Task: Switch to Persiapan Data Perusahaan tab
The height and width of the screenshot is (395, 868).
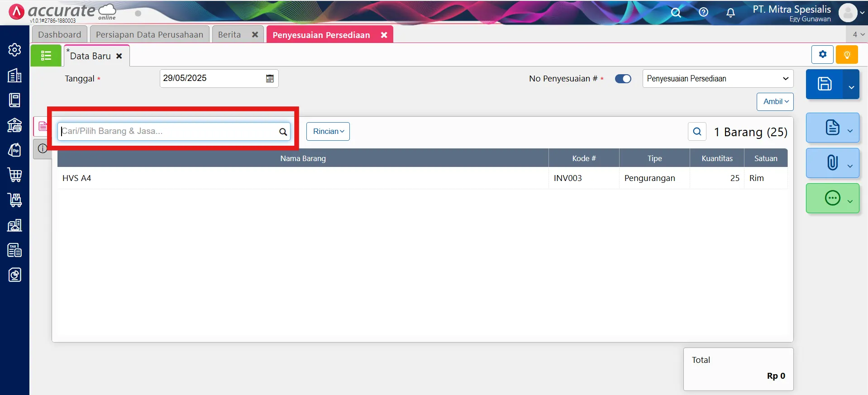Action: (x=149, y=35)
